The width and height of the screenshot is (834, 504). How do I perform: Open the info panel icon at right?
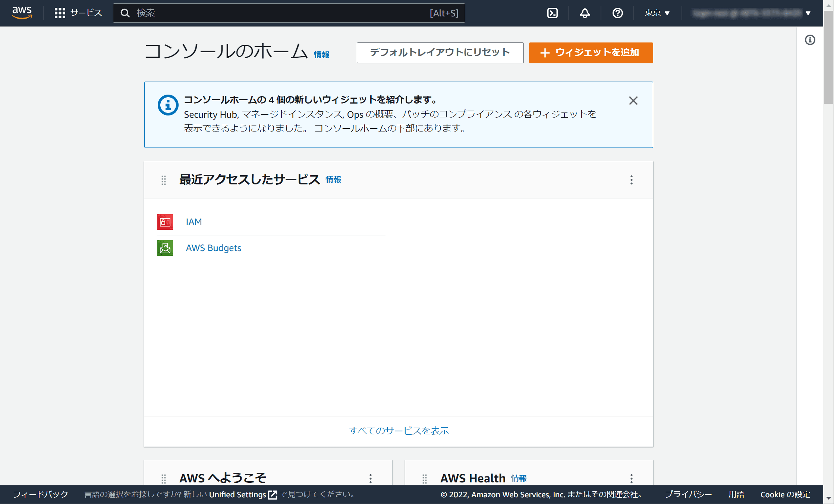(x=810, y=40)
